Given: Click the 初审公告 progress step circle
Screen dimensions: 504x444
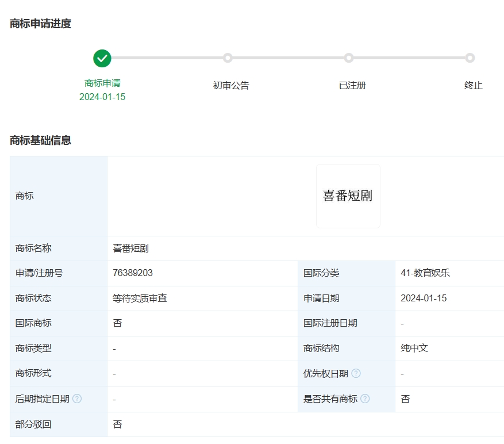Looking at the screenshot, I should coord(228,58).
